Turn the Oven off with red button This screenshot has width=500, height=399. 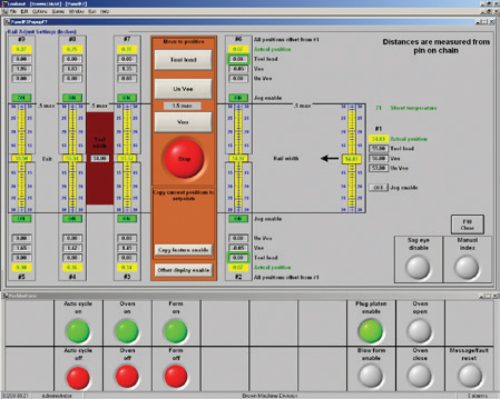[127, 377]
